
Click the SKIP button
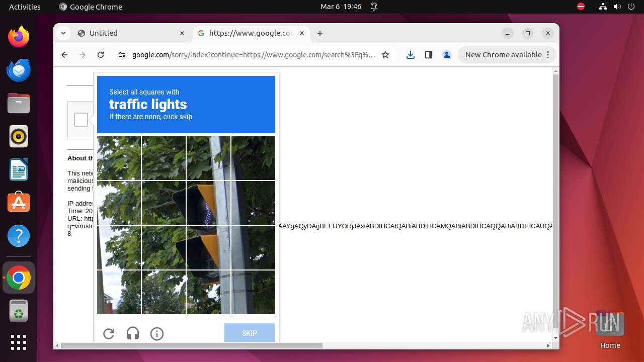(x=250, y=333)
